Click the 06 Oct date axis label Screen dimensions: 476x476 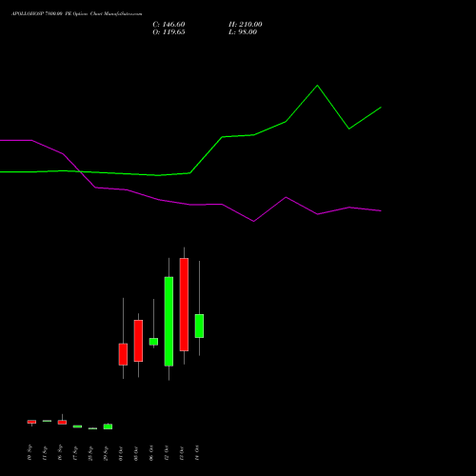click(x=151, y=453)
